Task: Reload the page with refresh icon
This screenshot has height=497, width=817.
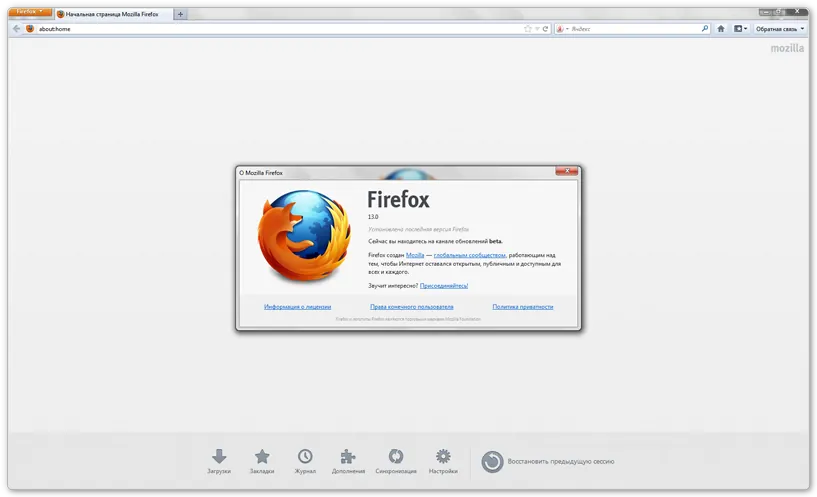Action: 545,29
